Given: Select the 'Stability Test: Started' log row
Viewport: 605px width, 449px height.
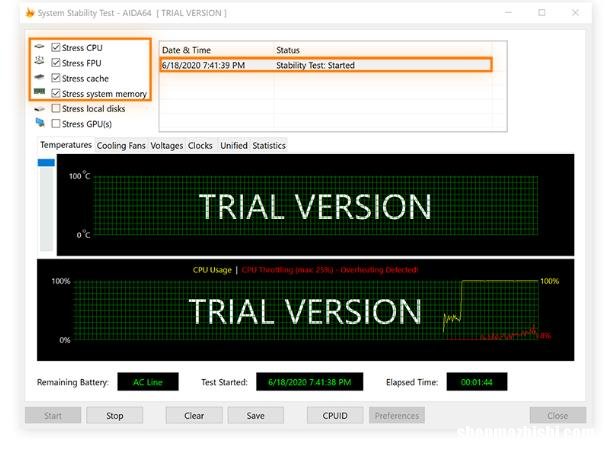Looking at the screenshot, I should [x=326, y=65].
